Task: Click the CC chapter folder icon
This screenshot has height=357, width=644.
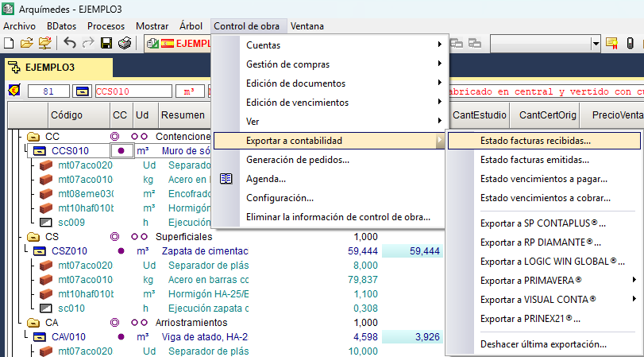Action: pyautogui.click(x=33, y=137)
